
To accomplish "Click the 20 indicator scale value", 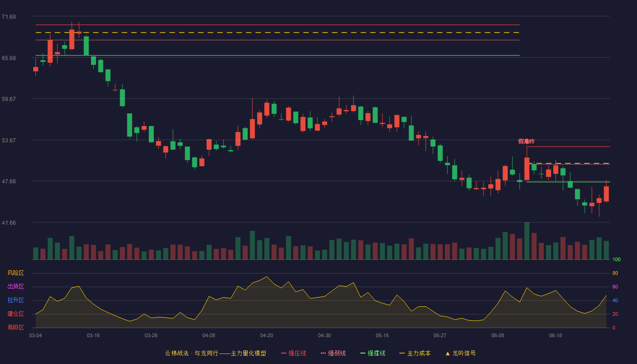I will click(x=615, y=314).
